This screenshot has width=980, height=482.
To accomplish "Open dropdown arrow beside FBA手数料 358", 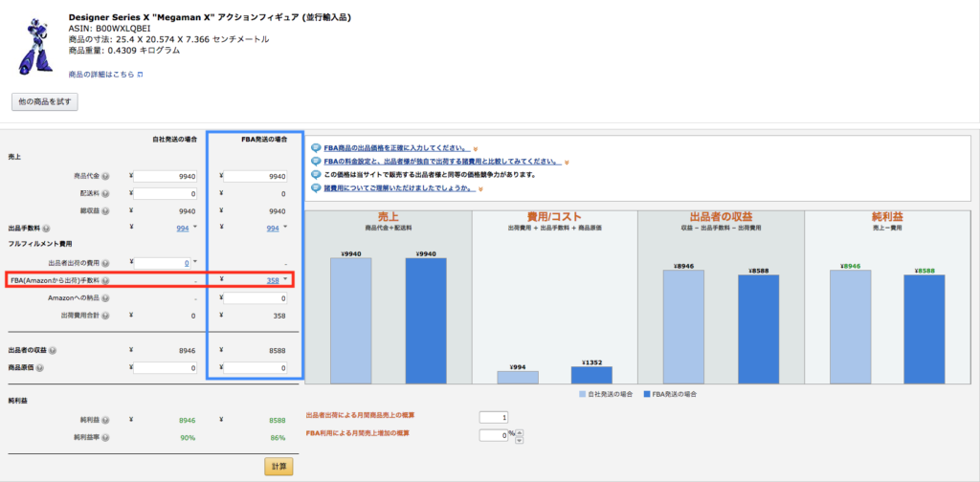I will click(285, 279).
